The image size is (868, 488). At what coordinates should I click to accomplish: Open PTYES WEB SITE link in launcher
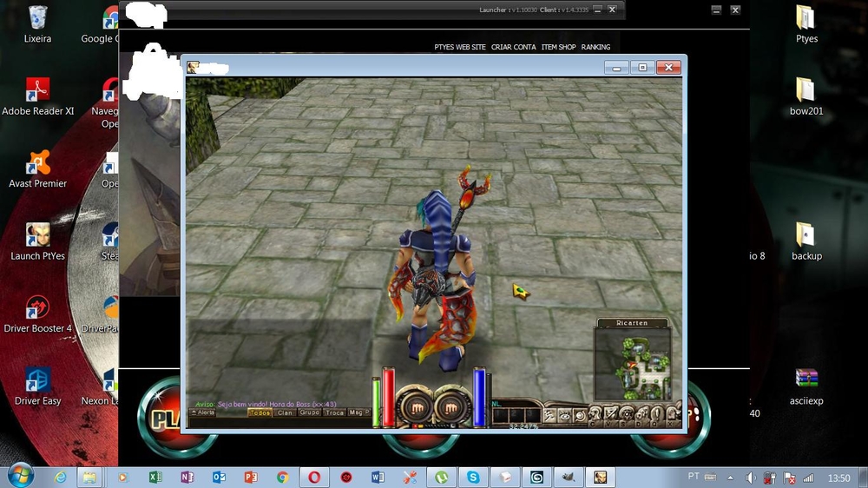pyautogui.click(x=460, y=47)
